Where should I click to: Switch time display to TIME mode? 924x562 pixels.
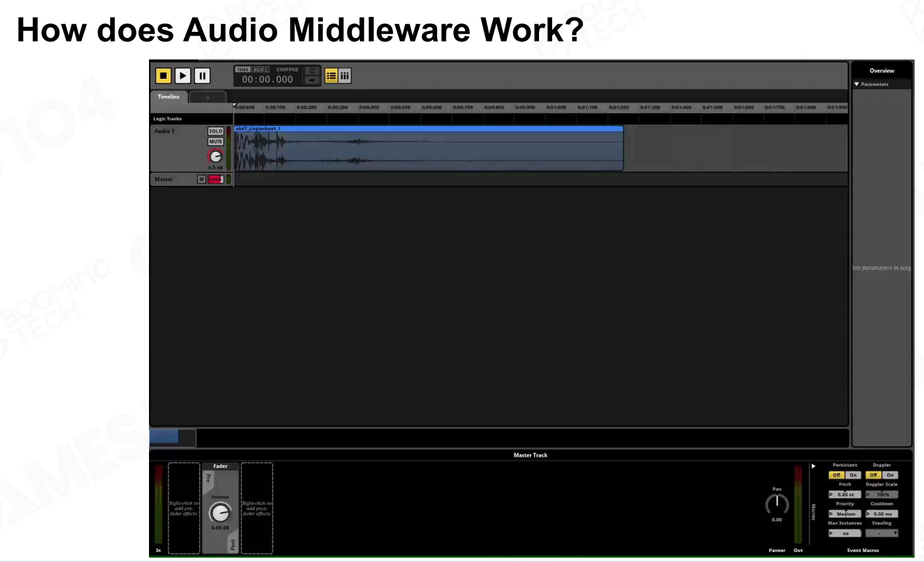(243, 69)
